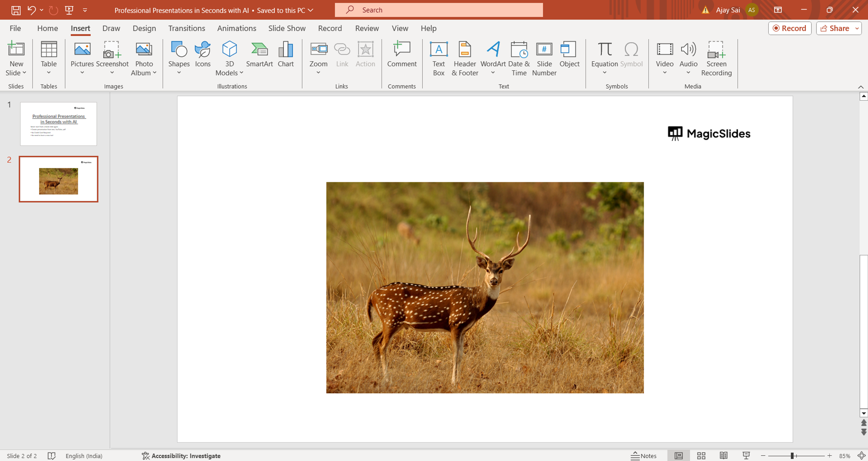The height and width of the screenshot is (461, 868).
Task: Undo the last action
Action: tap(31, 10)
